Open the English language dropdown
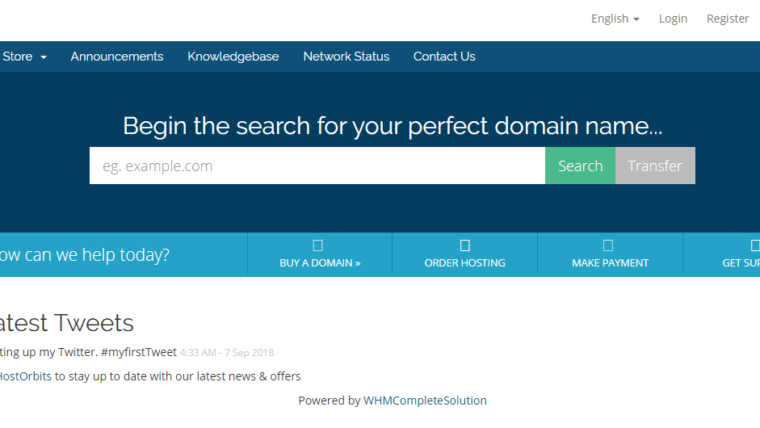This screenshot has height=428, width=760. pos(615,19)
